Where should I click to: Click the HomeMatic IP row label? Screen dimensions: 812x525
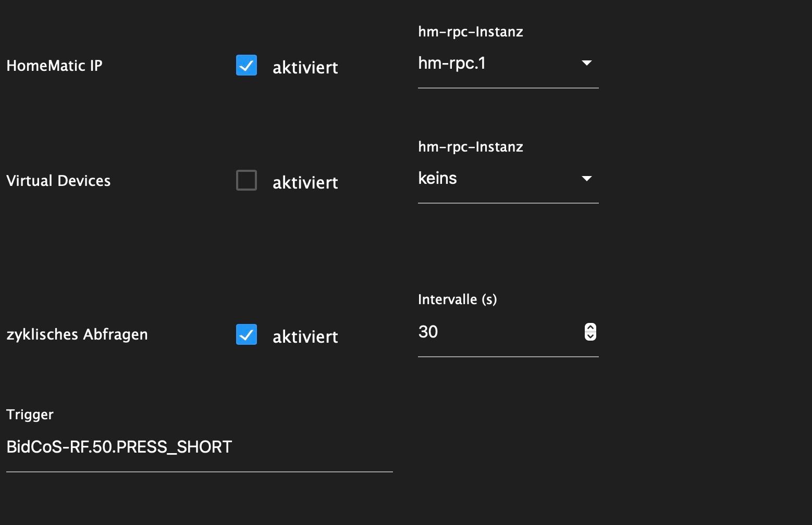pyautogui.click(x=54, y=66)
